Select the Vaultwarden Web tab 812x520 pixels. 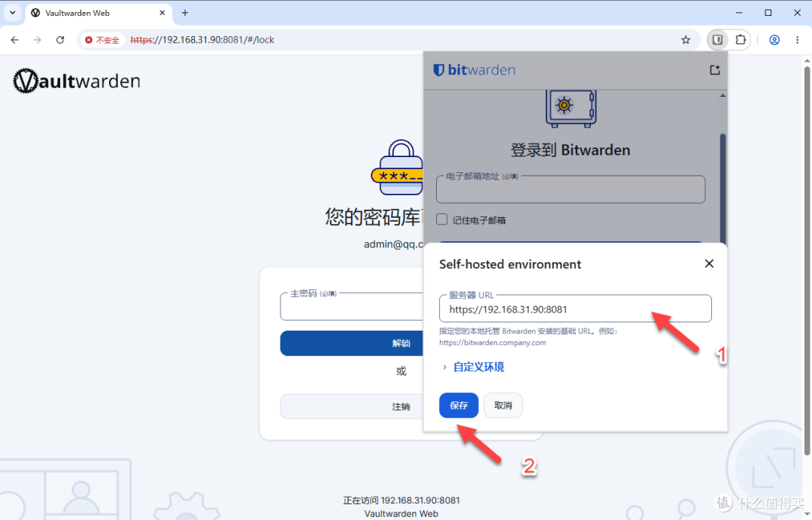(x=98, y=13)
